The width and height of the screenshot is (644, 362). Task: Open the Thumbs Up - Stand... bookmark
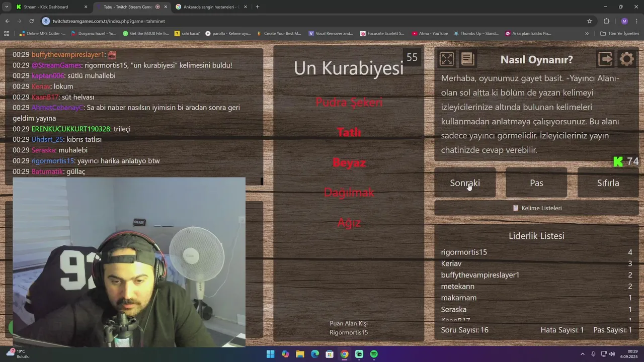tap(475, 34)
